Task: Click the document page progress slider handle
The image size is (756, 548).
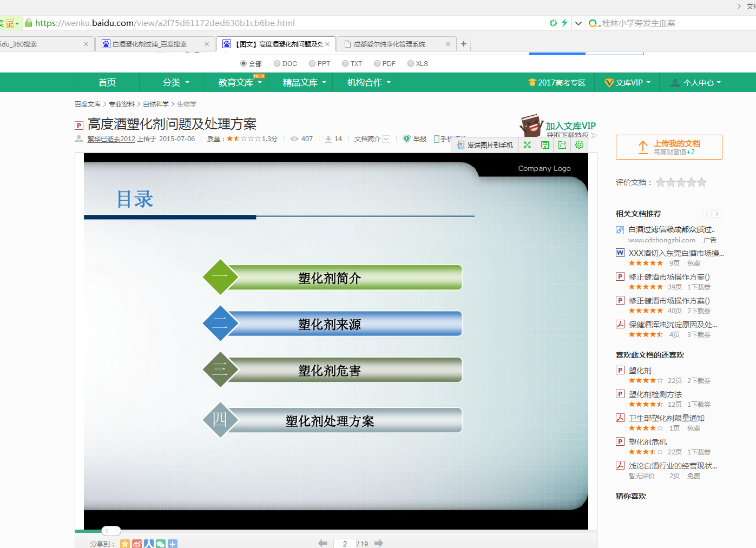Action: point(111,531)
